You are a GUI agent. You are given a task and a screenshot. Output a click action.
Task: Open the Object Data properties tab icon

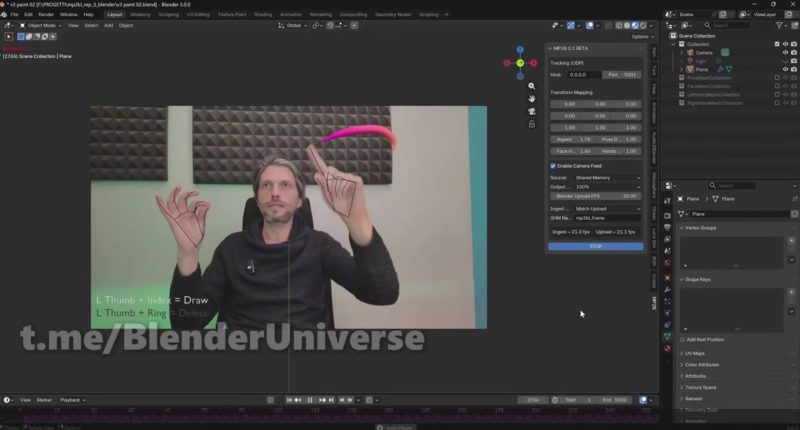(x=667, y=336)
